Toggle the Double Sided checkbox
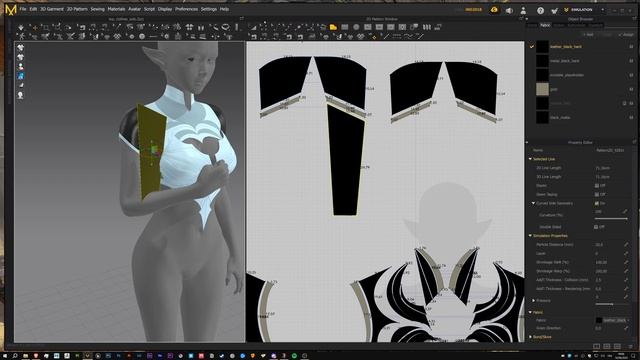The width and height of the screenshot is (640, 360). click(x=596, y=227)
